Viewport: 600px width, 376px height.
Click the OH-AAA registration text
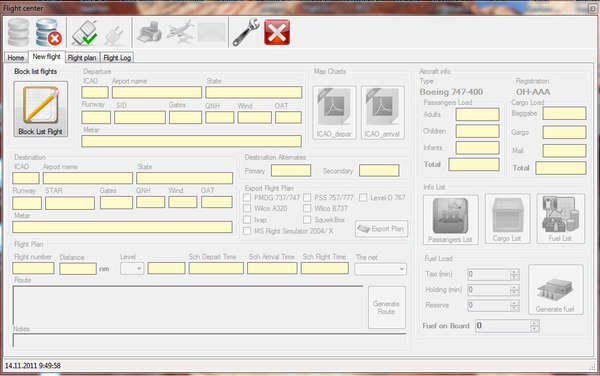tap(533, 92)
